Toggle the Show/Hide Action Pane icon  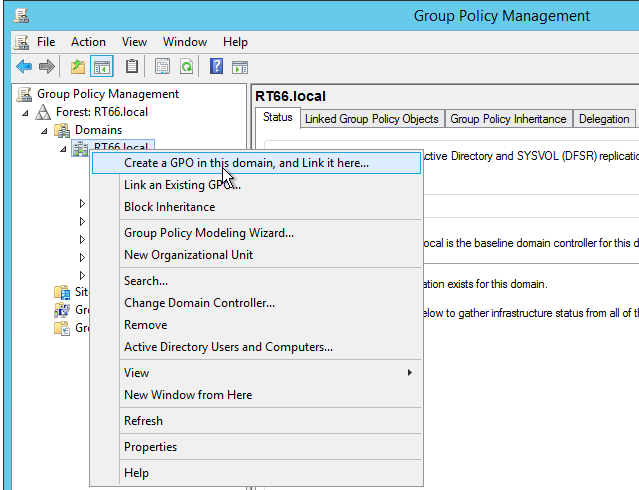pyautogui.click(x=240, y=67)
